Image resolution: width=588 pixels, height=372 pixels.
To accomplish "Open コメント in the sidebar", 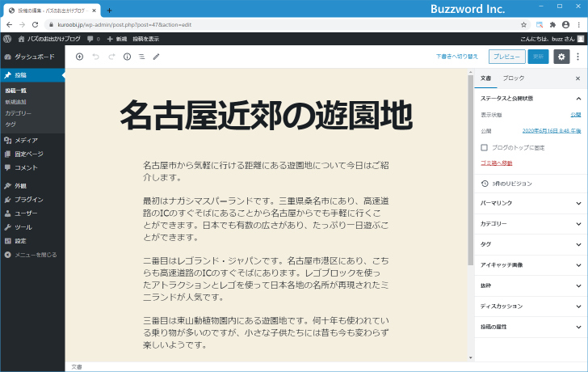I will pos(32,167).
